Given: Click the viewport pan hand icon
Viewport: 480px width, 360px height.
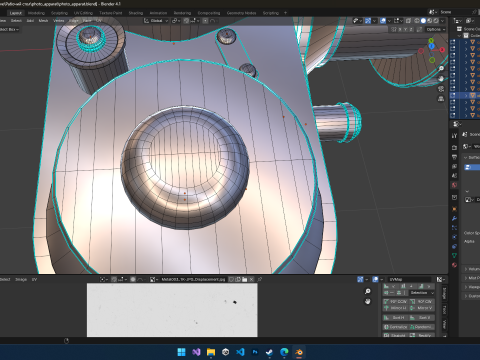Looking at the screenshot, I should point(441,79).
